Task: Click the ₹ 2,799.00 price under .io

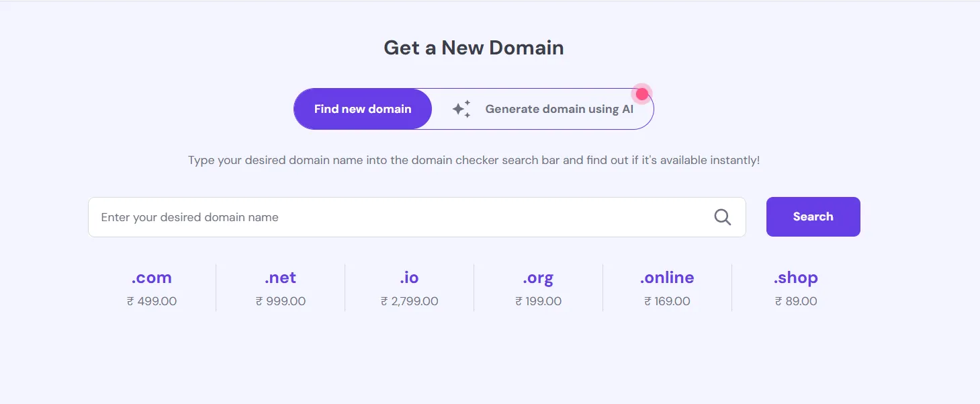Action: tap(409, 301)
